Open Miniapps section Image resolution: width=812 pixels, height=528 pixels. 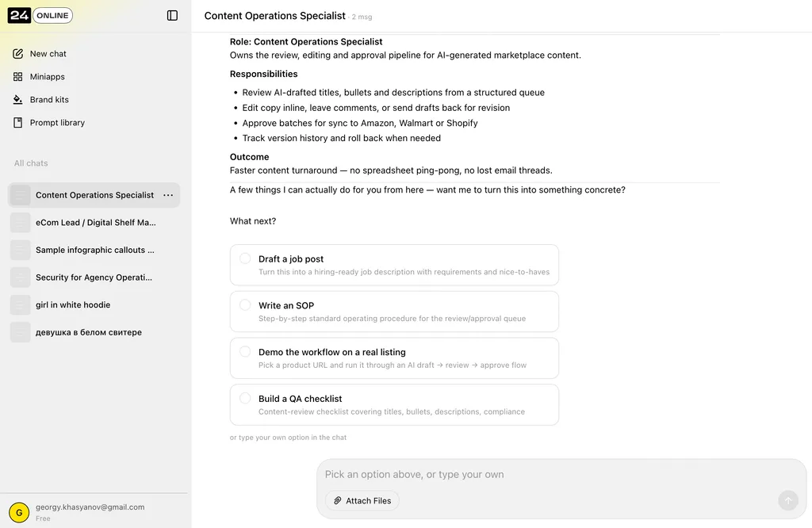(x=47, y=77)
